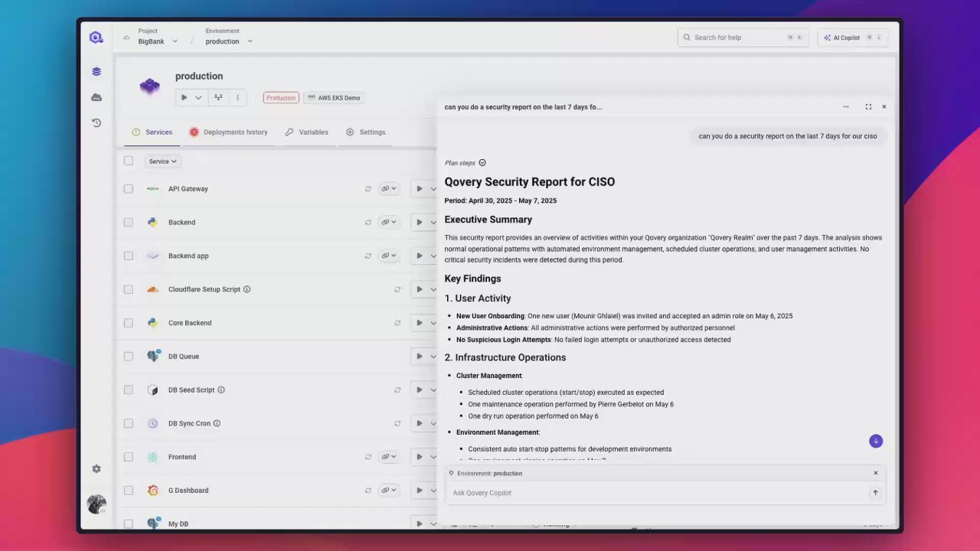This screenshot has width=980, height=551.
Task: Open Backend app links dropdown
Action: (389, 256)
